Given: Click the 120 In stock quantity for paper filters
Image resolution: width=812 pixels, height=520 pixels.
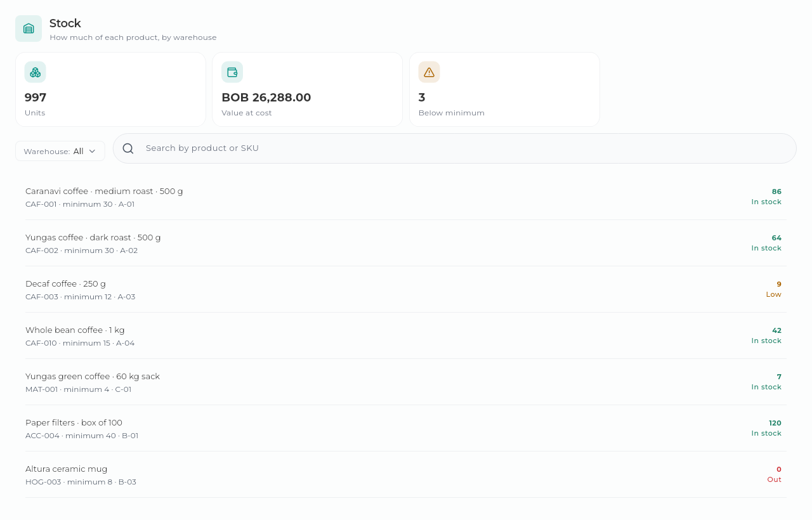Looking at the screenshot, I should 766,428.
